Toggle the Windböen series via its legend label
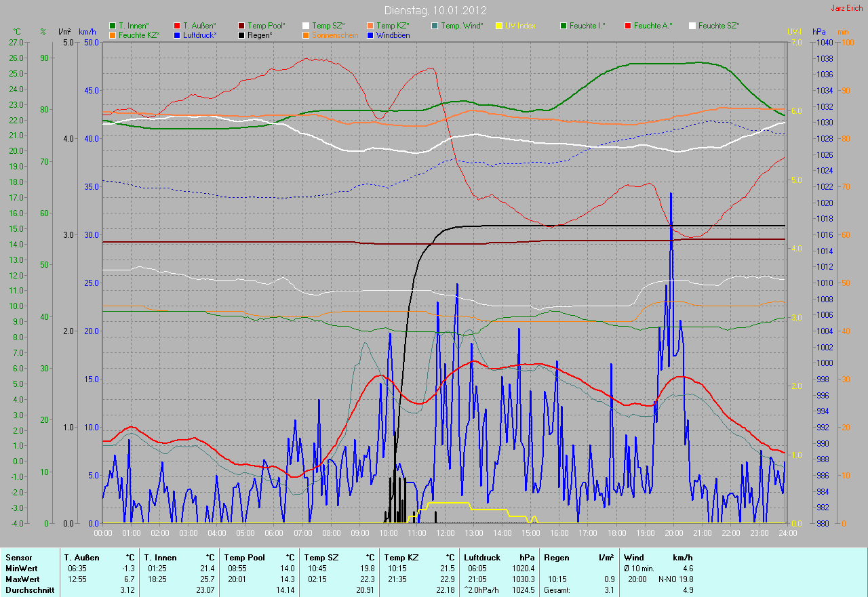The height and width of the screenshot is (597, 868). pos(393,35)
